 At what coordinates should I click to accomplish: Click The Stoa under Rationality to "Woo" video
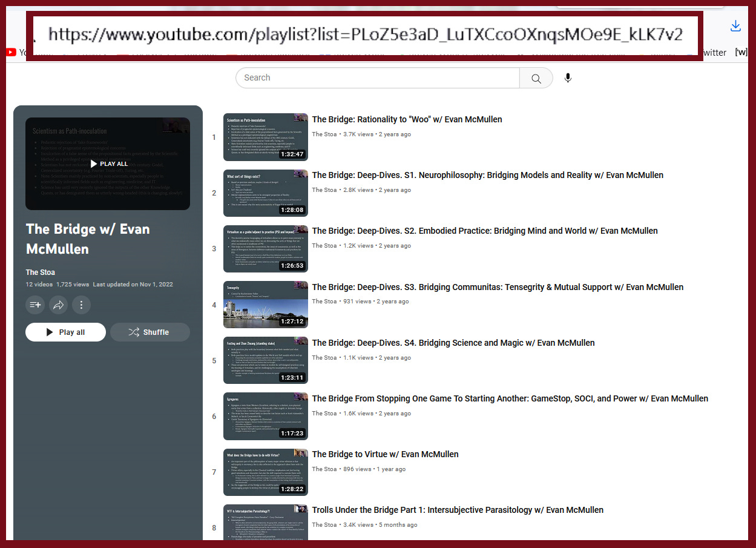(324, 134)
